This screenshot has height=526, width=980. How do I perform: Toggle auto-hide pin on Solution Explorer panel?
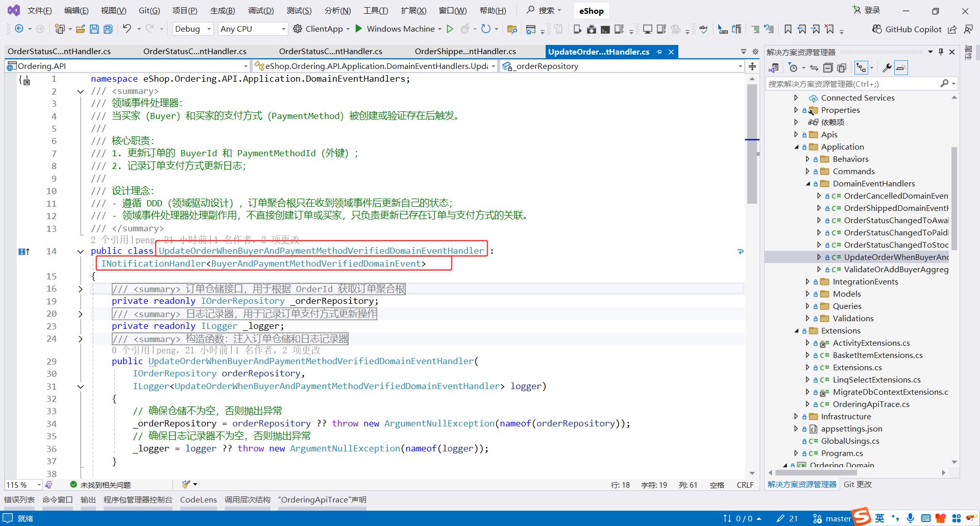click(x=941, y=52)
